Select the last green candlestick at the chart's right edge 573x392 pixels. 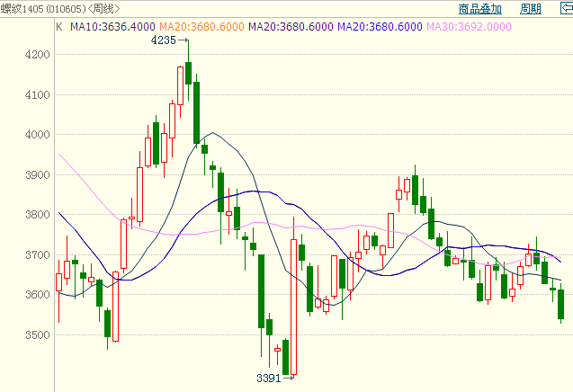[560, 304]
